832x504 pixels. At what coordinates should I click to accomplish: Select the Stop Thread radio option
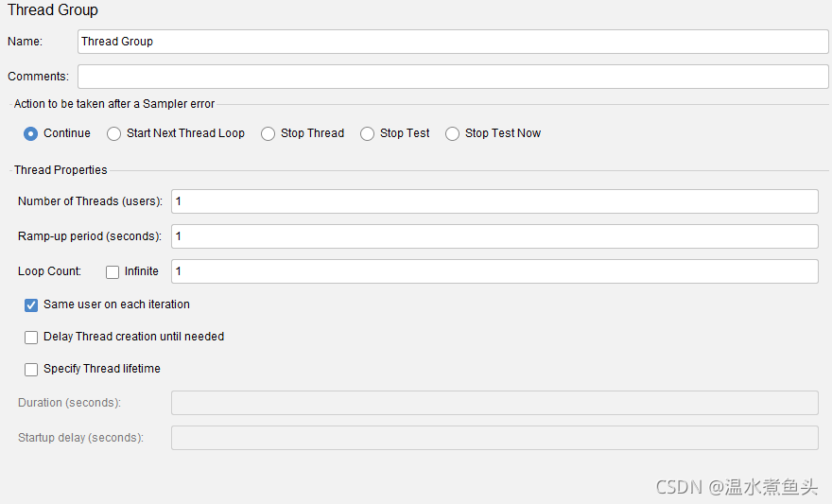pyautogui.click(x=269, y=133)
